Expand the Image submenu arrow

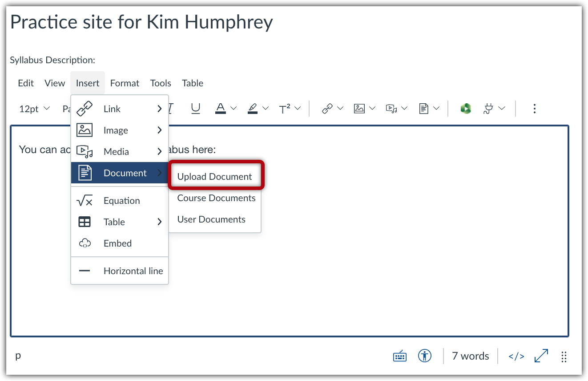click(x=159, y=130)
